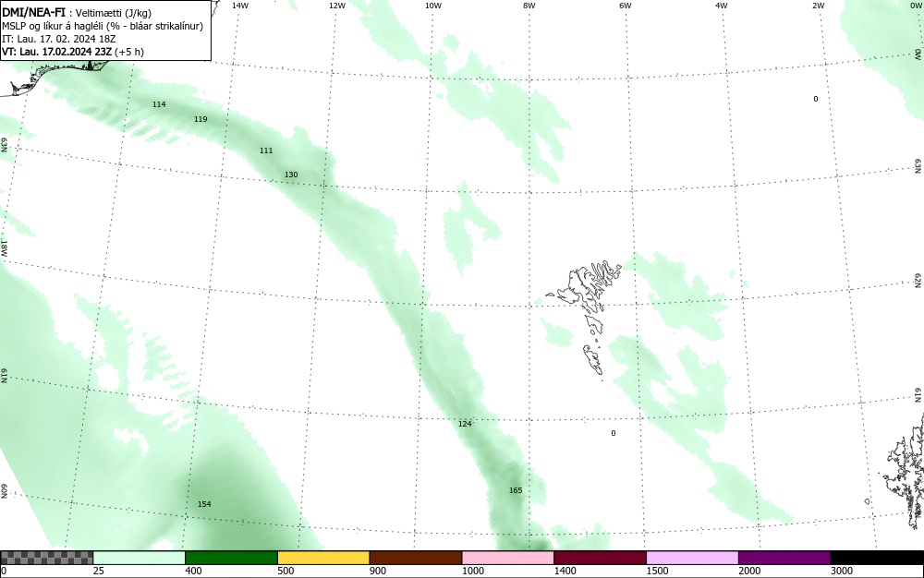Click the CAPE value 119
Image resolution: width=924 pixels, height=578 pixels.
[x=201, y=119]
